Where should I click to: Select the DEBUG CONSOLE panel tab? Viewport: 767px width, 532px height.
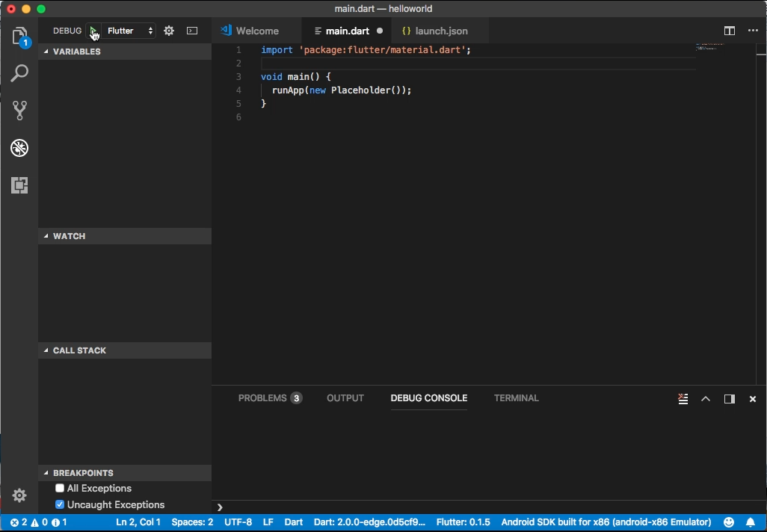[429, 398]
